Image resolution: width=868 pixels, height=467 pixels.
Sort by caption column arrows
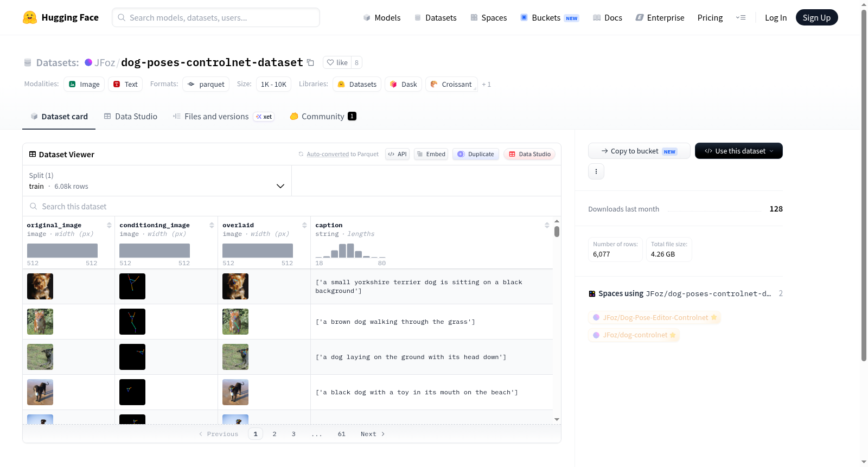point(547,225)
